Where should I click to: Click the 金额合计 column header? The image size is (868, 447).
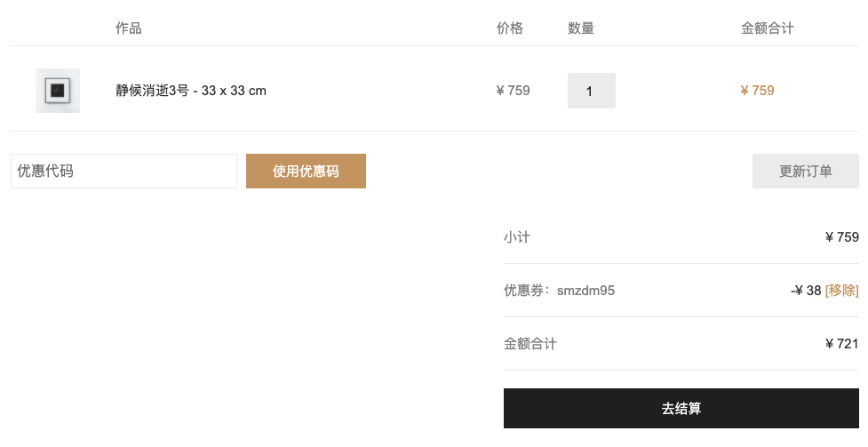pos(768,28)
